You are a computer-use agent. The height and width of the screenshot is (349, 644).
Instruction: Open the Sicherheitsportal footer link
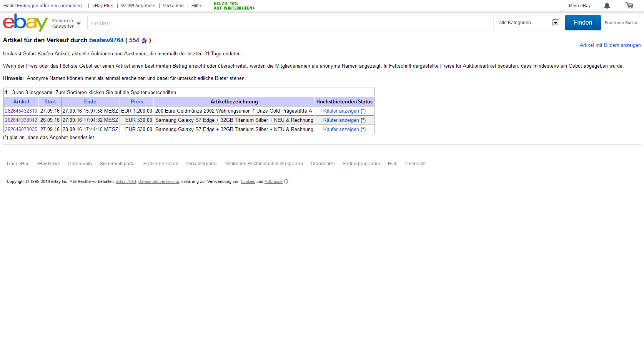[118, 164]
